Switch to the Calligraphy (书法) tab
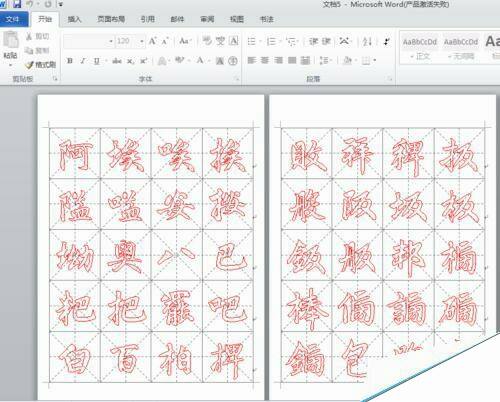 pyautogui.click(x=266, y=19)
